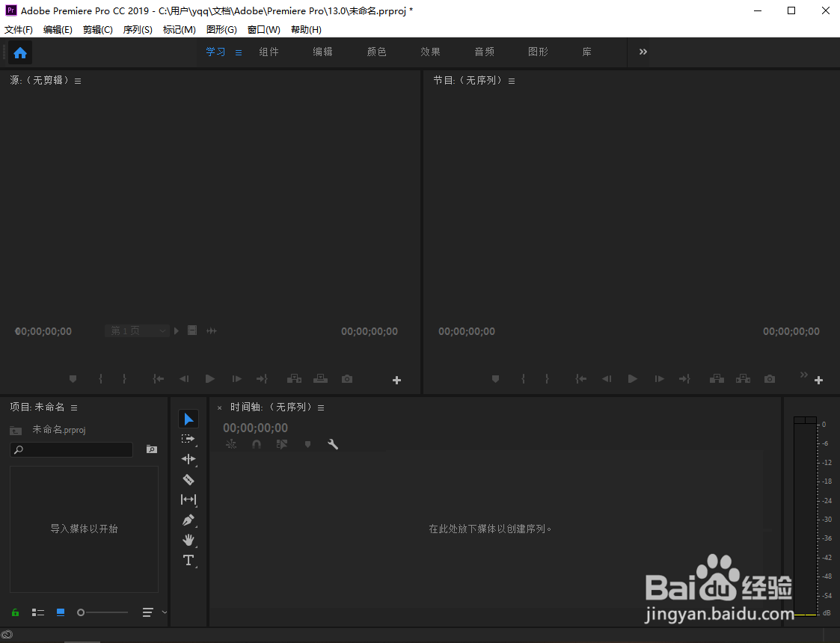
Task: Switch project panel to list view
Action: point(38,612)
